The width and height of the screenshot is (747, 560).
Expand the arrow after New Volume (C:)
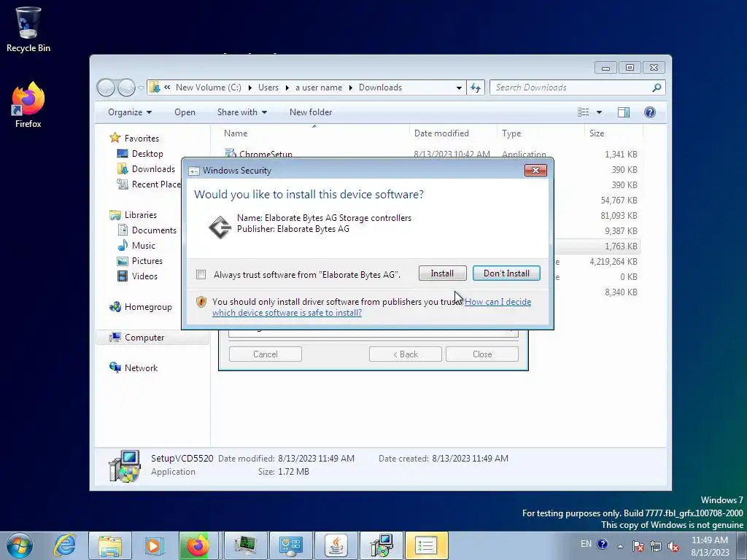tap(250, 87)
